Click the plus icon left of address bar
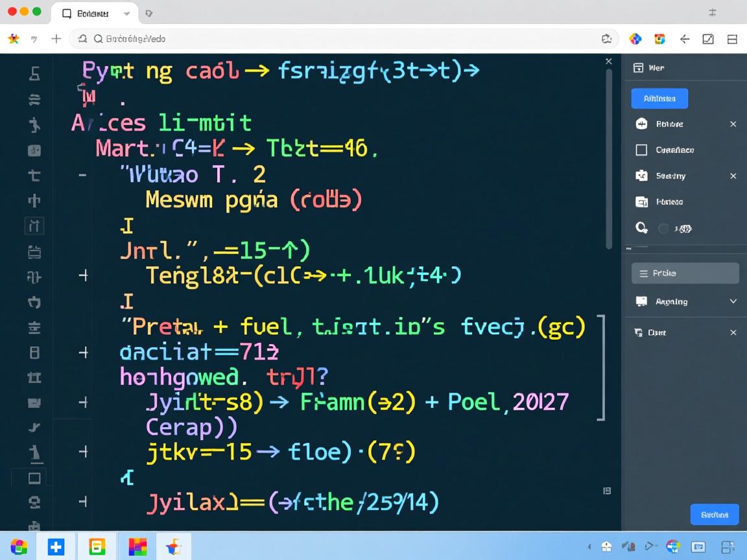Image resolution: width=747 pixels, height=560 pixels. coord(56,39)
